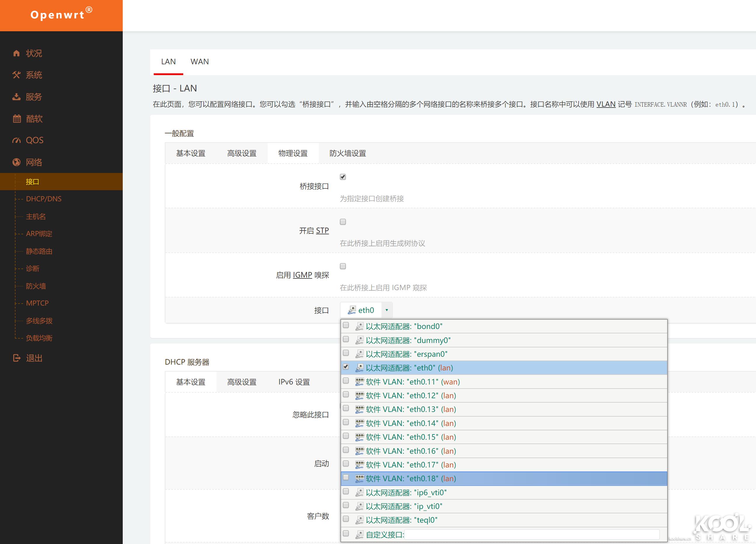Image resolution: width=756 pixels, height=544 pixels.
Task: Enable the 开启 STP checkbox
Action: click(343, 221)
